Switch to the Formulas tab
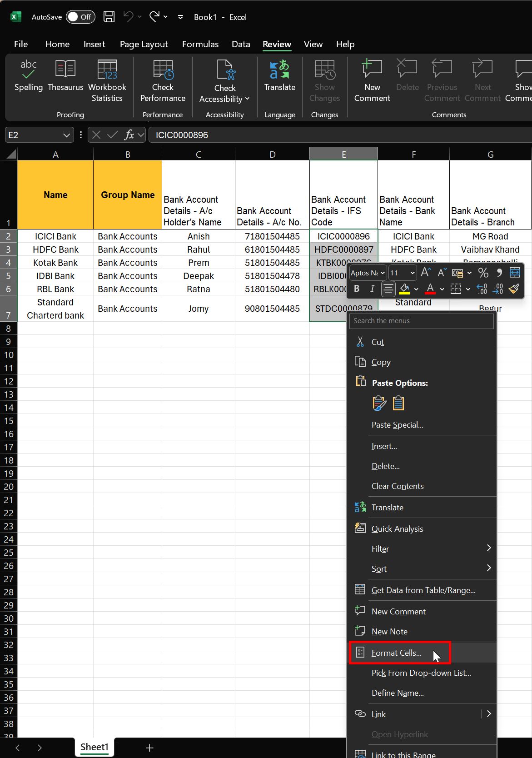532x758 pixels. click(x=200, y=44)
